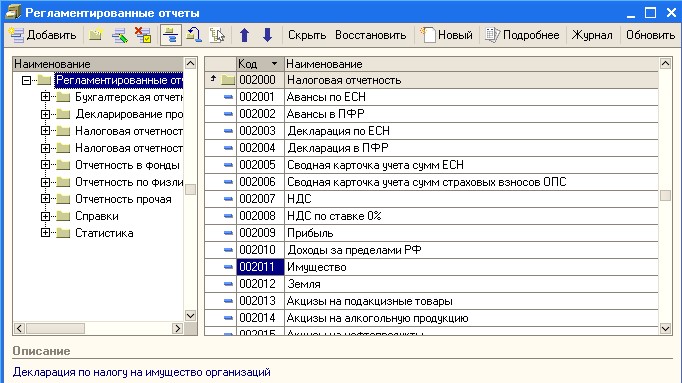Open the Код column sort dropdown arrow
This screenshot has height=383, width=682.
[274, 64]
